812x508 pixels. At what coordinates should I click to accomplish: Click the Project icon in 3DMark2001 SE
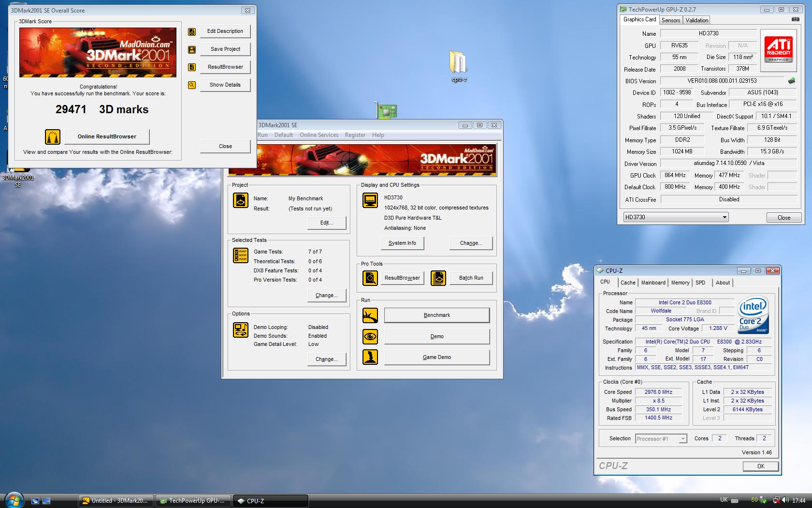pyautogui.click(x=241, y=200)
